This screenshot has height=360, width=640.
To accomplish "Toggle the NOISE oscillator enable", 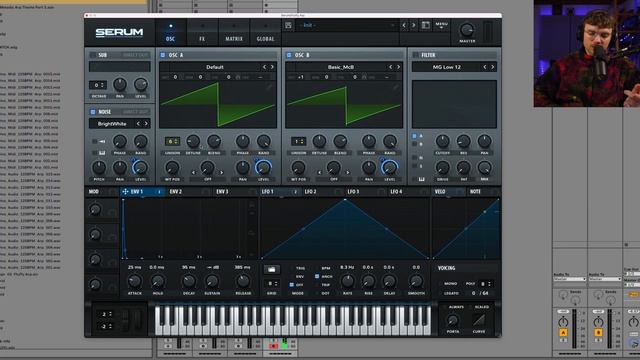I will point(93,111).
